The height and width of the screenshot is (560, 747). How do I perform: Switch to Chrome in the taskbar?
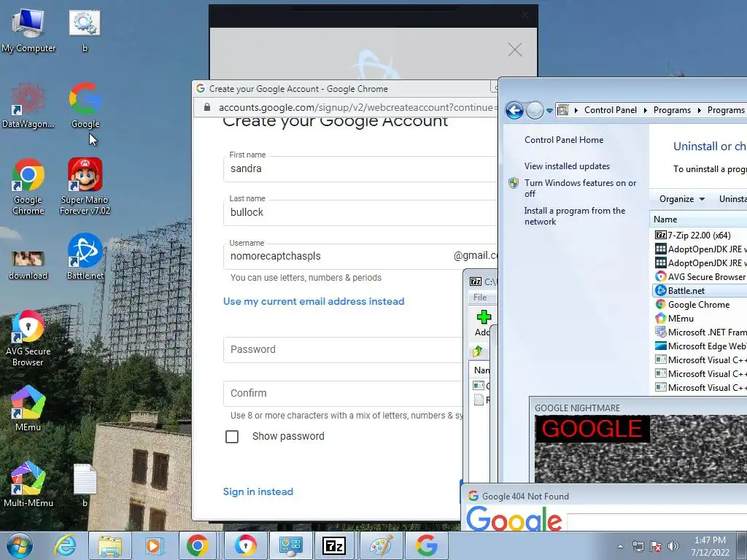coord(197,545)
